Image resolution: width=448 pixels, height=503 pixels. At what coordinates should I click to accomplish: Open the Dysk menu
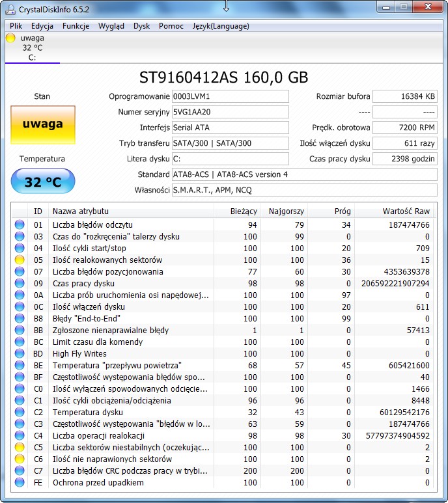point(141,26)
